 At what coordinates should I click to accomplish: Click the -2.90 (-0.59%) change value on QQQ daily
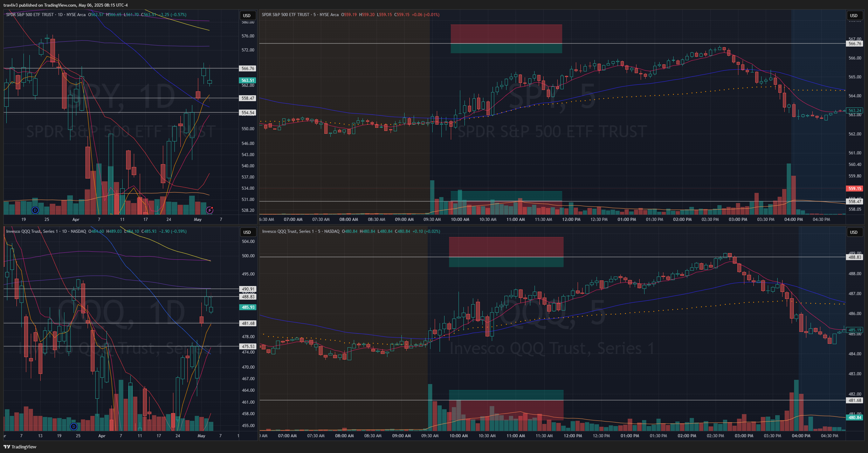(173, 231)
